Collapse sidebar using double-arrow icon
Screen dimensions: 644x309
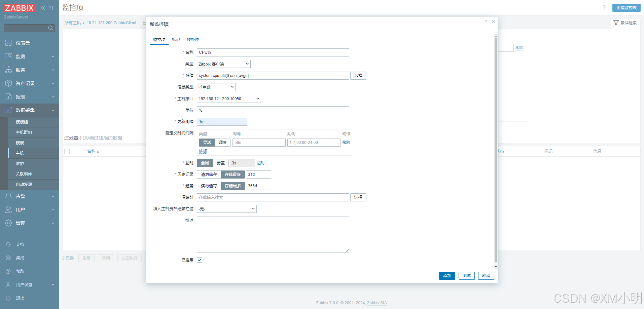[x=43, y=8]
